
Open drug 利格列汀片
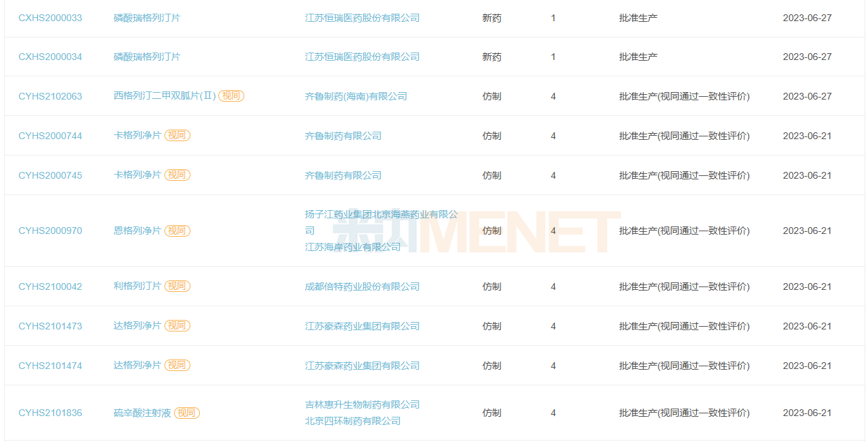click(x=137, y=286)
